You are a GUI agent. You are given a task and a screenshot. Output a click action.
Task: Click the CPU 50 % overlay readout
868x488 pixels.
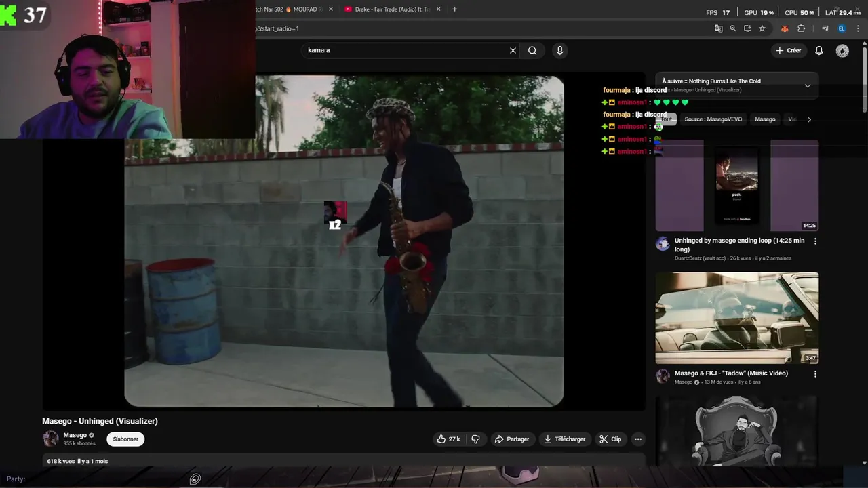(x=800, y=12)
